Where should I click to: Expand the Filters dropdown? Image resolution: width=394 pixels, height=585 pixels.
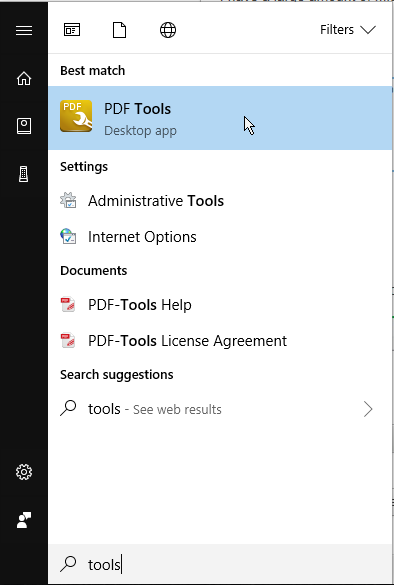click(x=348, y=29)
